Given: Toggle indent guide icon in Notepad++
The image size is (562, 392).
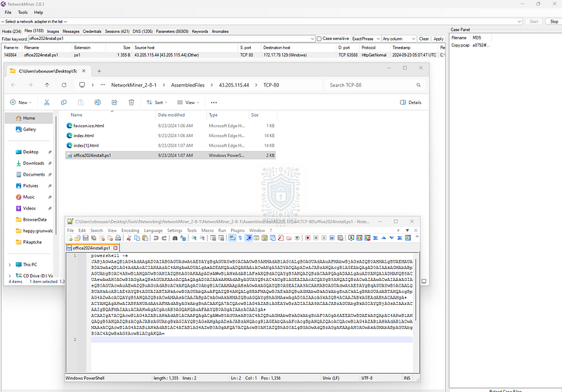Looking at the screenshot, I should [249, 238].
